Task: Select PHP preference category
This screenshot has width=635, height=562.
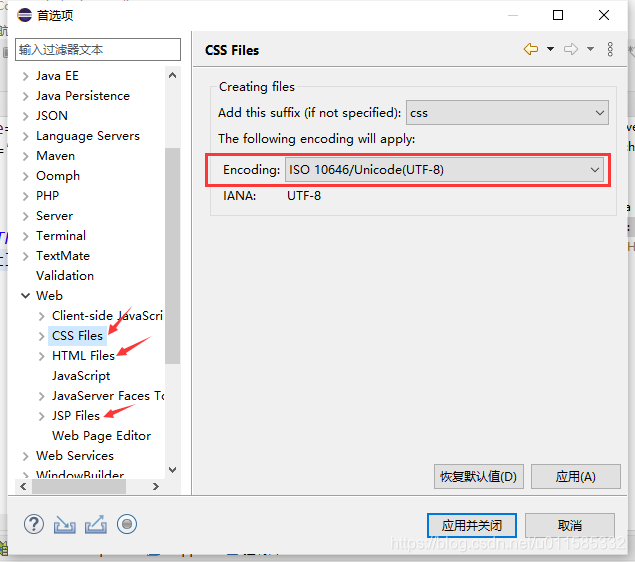Action: pyautogui.click(x=47, y=196)
